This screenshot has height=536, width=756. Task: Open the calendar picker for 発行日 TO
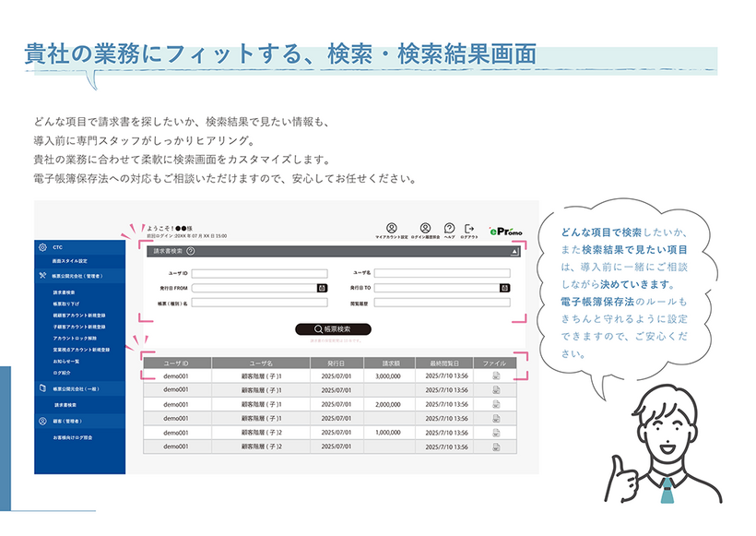click(x=504, y=288)
